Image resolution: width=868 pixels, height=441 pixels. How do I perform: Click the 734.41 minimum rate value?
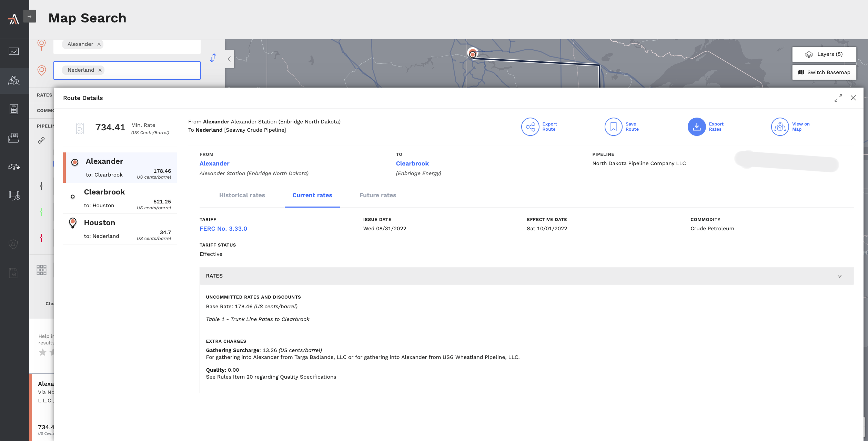pyautogui.click(x=110, y=128)
